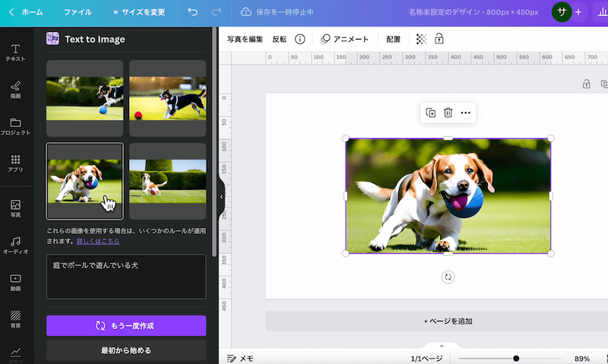Screen dimensions: 608x364
Task: Click the info circle icon in toolbar
Action: point(299,40)
